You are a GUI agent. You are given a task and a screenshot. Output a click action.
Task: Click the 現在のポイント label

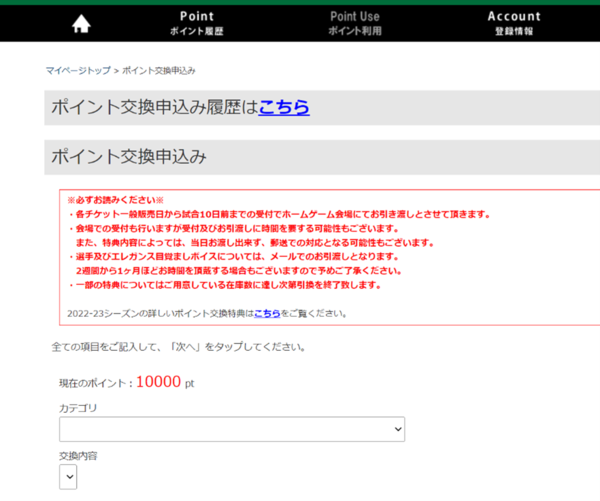(x=95, y=383)
